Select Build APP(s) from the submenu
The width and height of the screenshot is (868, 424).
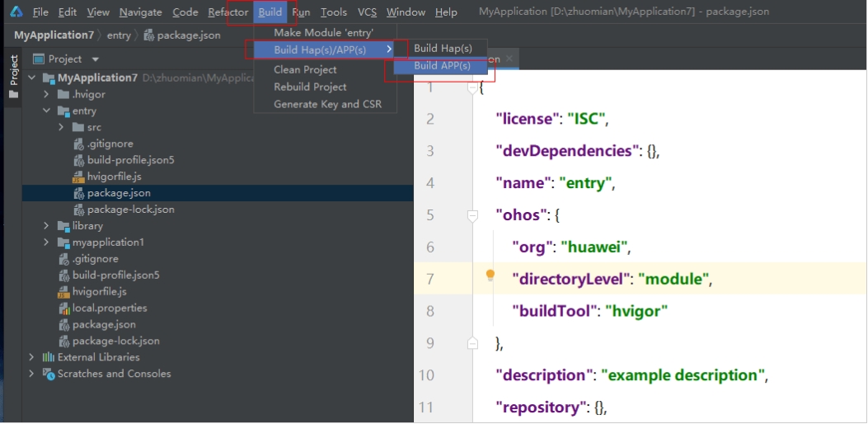click(442, 66)
